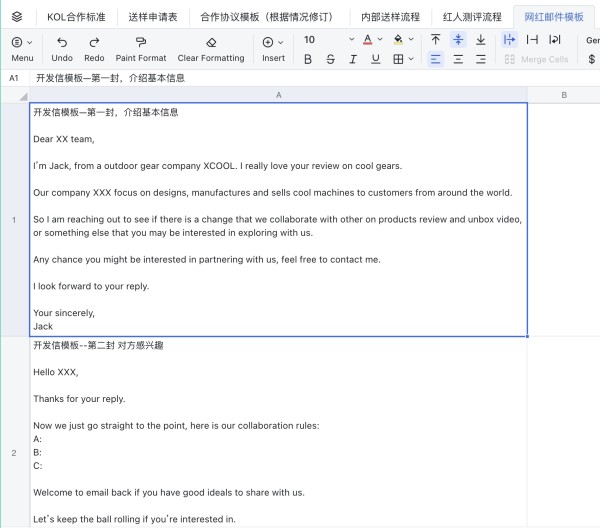This screenshot has width=600, height=528.
Task: Click the font color A icon
Action: (x=367, y=39)
